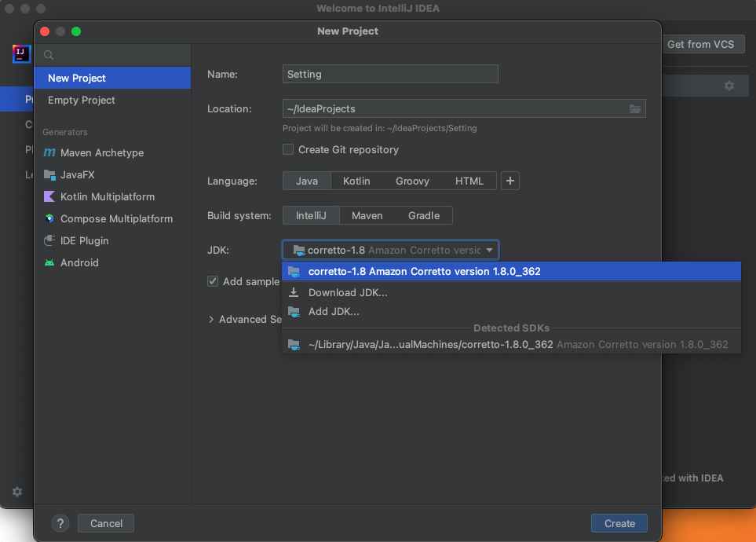
Task: Click the settings gear at Welcome window bottom-left
Action: point(17,491)
